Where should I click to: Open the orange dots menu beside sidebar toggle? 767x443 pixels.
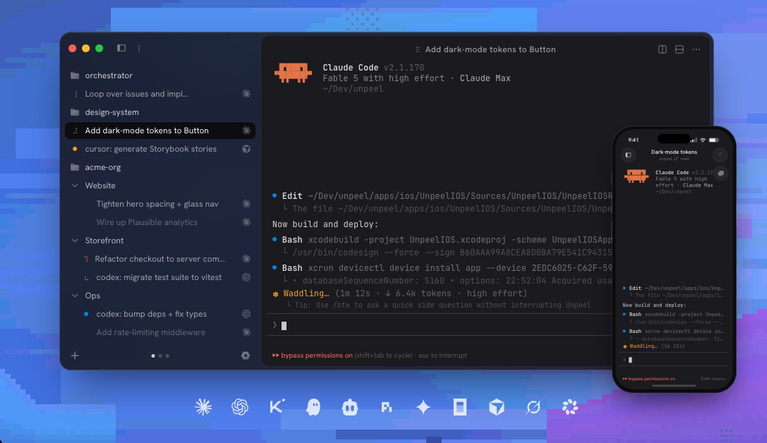tap(139, 48)
